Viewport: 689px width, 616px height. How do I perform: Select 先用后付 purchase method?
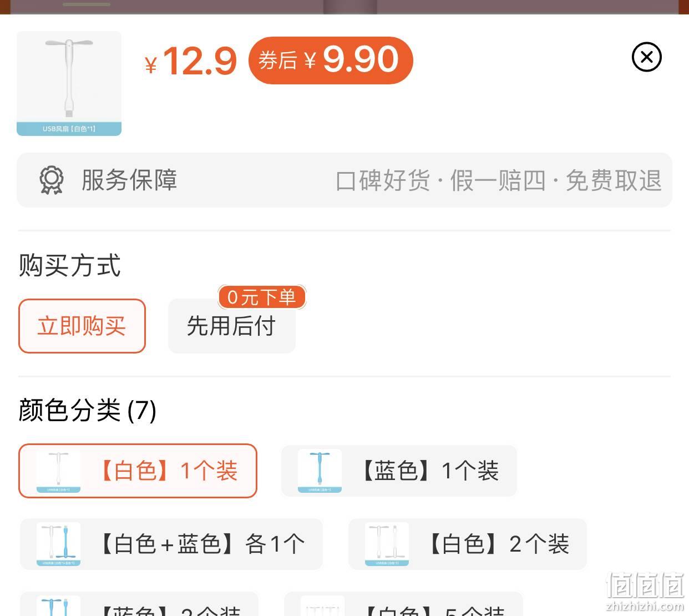(x=231, y=326)
